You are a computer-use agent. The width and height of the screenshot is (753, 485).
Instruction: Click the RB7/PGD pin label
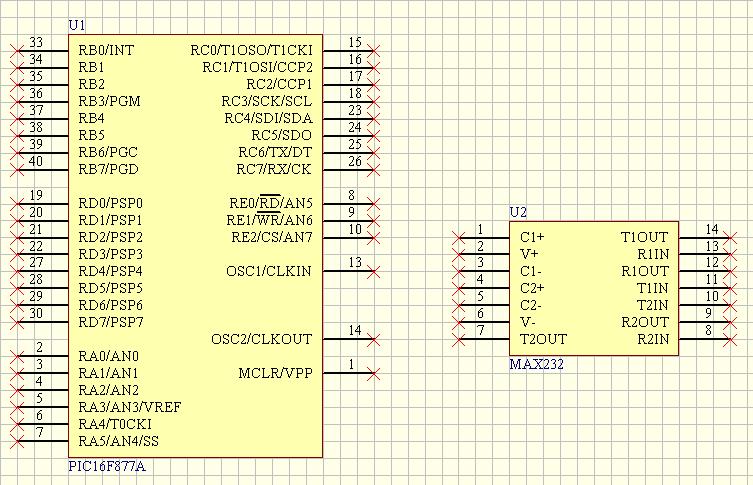tap(108, 170)
